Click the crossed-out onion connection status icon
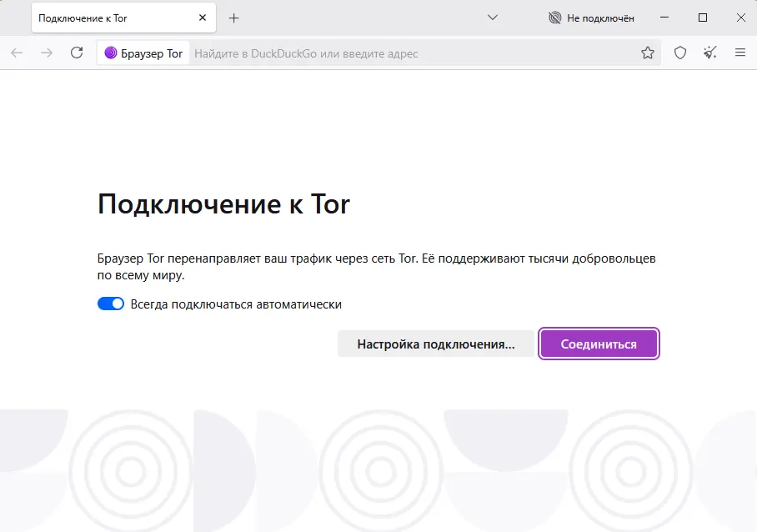The image size is (757, 532). 554,17
